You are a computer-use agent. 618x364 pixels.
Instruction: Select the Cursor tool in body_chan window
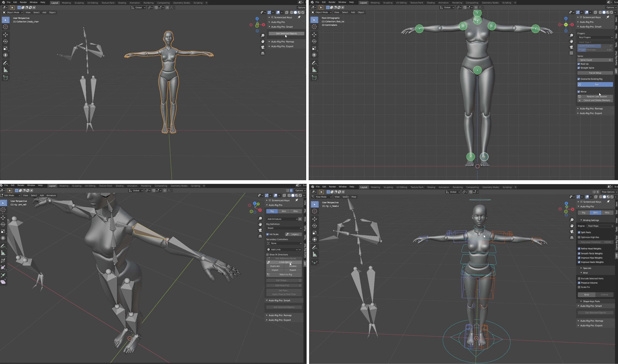(5, 27)
